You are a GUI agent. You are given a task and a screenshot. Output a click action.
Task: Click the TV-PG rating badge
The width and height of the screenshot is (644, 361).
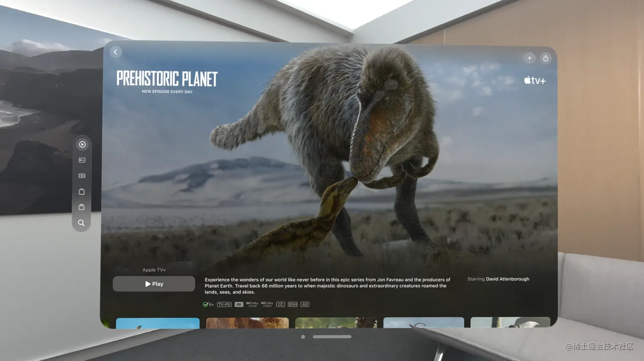[224, 304]
